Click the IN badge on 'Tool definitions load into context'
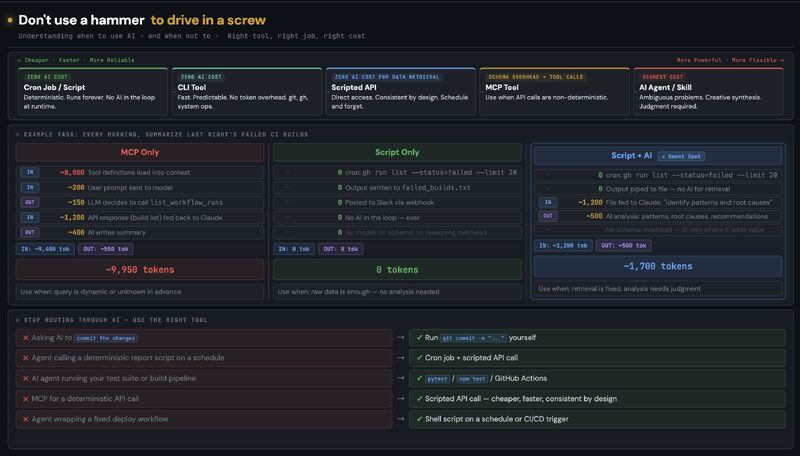Viewport: 800px width, 456px height. pos(30,172)
